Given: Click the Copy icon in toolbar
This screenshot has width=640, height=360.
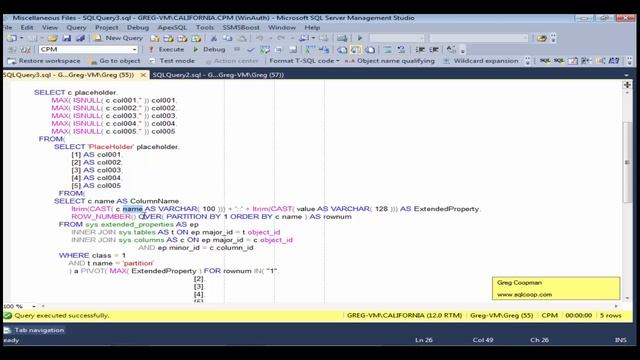Looking at the screenshot, I should click(x=227, y=38).
